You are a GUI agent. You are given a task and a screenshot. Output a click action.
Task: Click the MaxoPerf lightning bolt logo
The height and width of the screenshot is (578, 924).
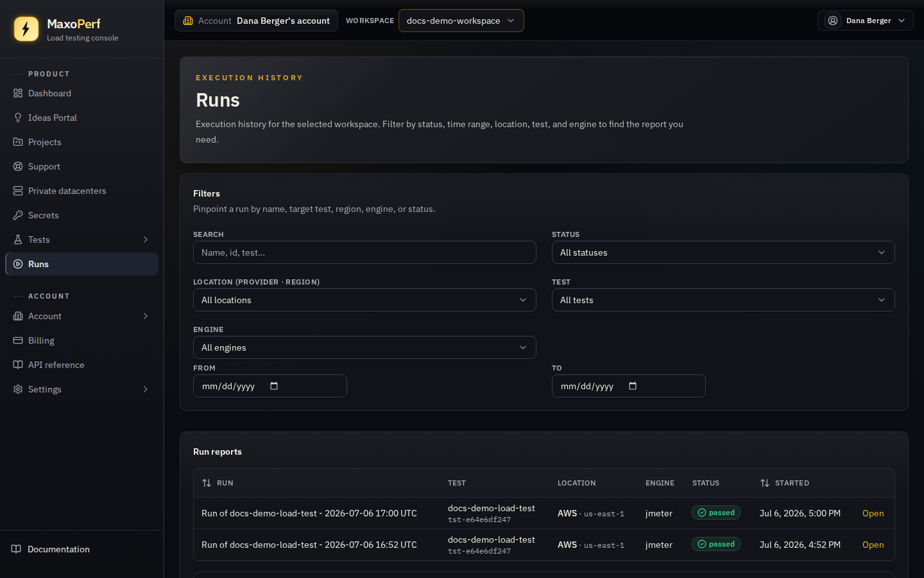click(x=26, y=29)
